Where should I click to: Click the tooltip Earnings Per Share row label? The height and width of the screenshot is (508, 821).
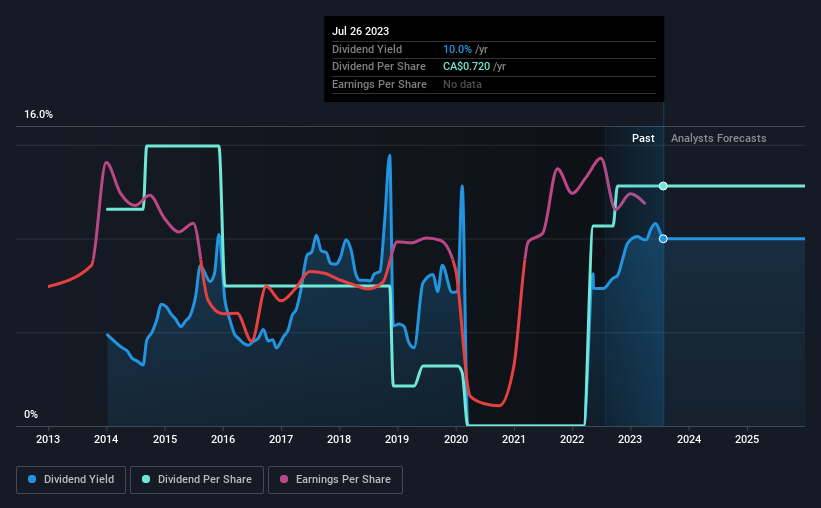(x=379, y=84)
